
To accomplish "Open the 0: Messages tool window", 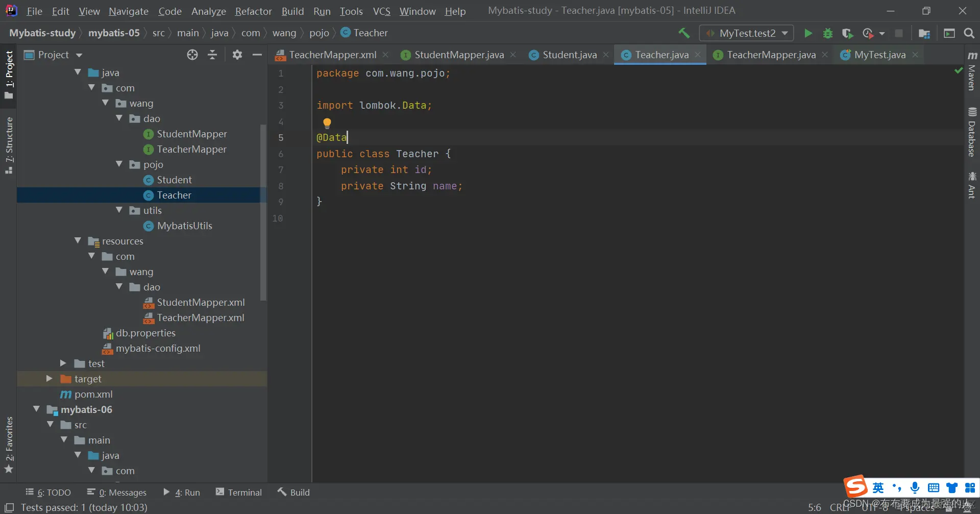I will point(116,493).
